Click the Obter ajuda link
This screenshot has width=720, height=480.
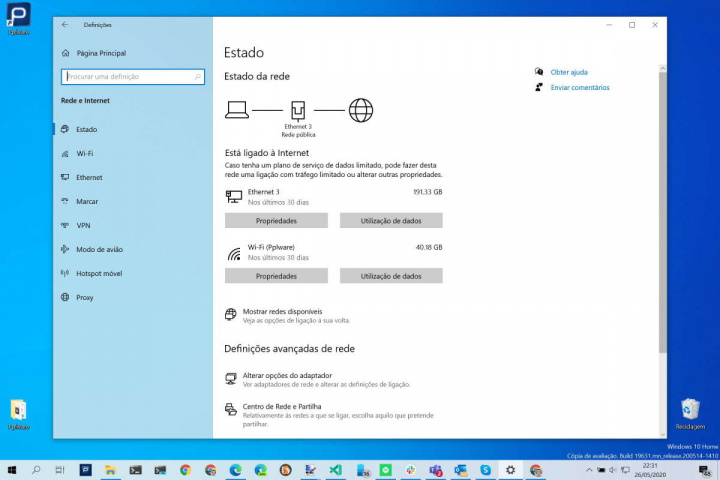(569, 72)
